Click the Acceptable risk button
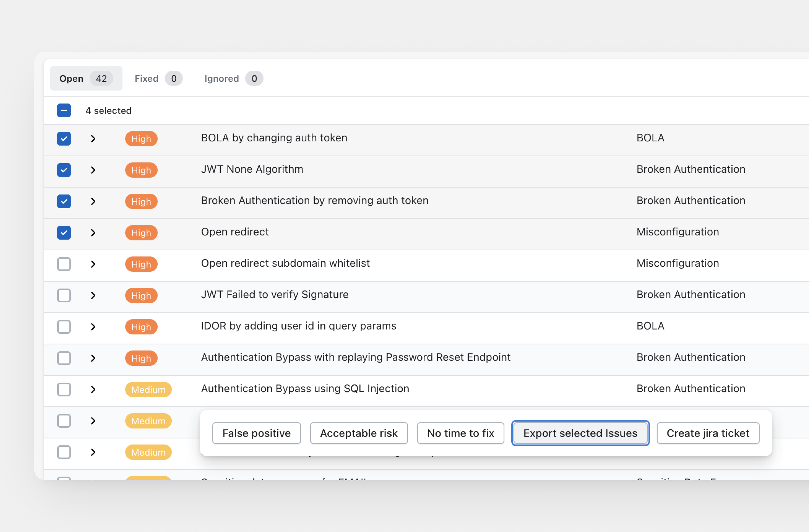The image size is (809, 532). tap(359, 433)
